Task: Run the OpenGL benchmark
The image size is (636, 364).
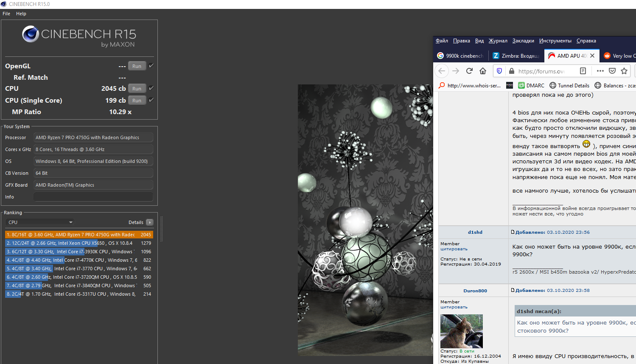Action: [x=137, y=66]
